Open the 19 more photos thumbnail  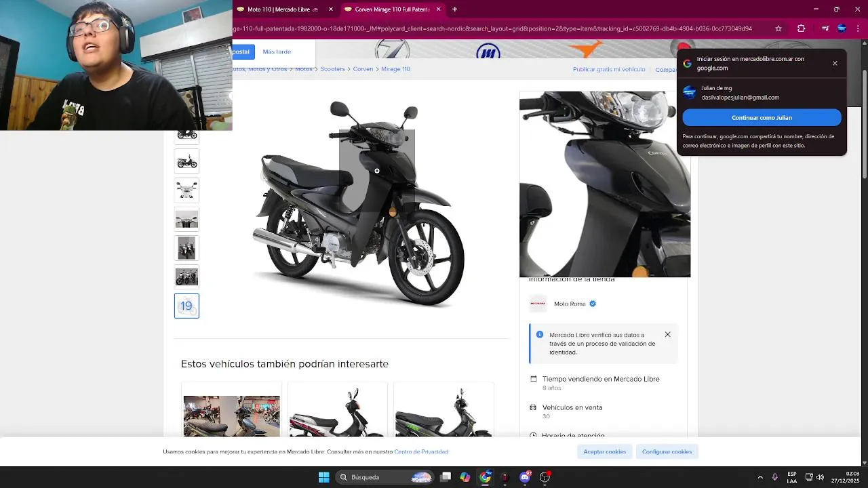coord(186,306)
